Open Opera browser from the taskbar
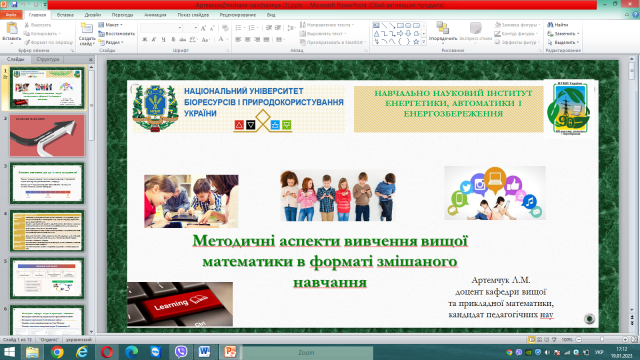 107,352
